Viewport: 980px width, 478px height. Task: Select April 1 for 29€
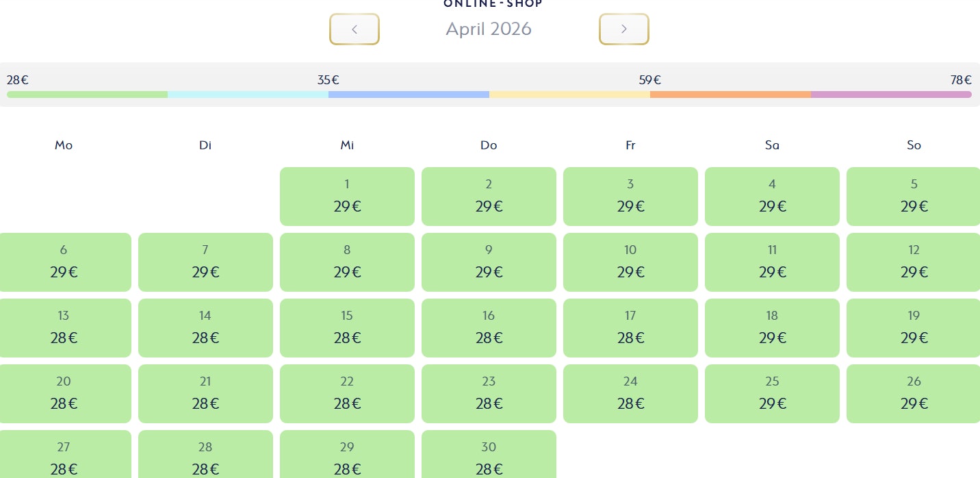347,197
